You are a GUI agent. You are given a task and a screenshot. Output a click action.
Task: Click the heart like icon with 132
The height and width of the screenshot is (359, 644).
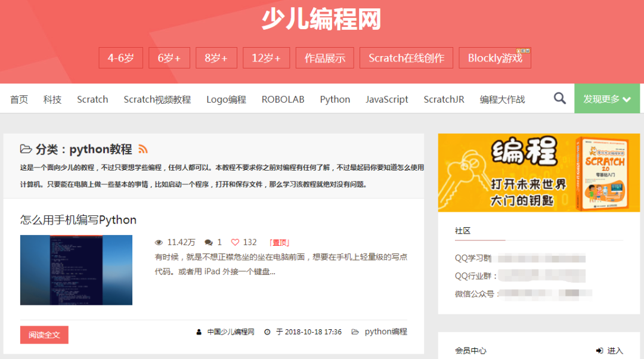point(235,242)
